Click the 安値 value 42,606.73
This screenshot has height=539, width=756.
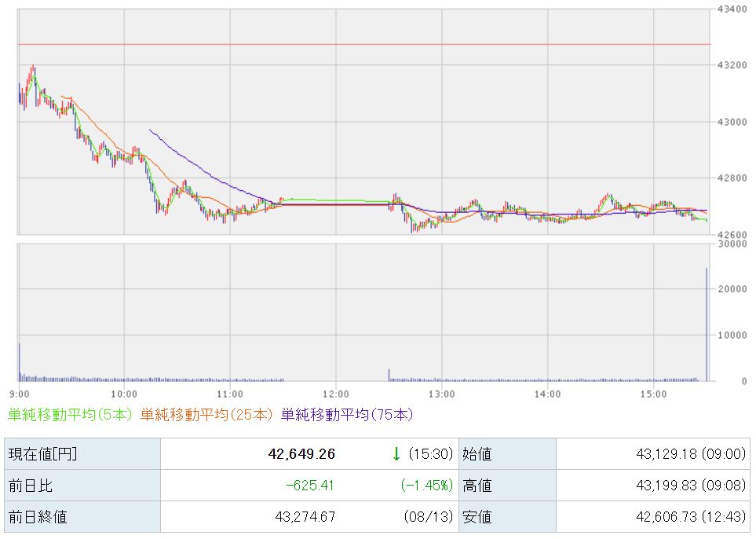[667, 517]
